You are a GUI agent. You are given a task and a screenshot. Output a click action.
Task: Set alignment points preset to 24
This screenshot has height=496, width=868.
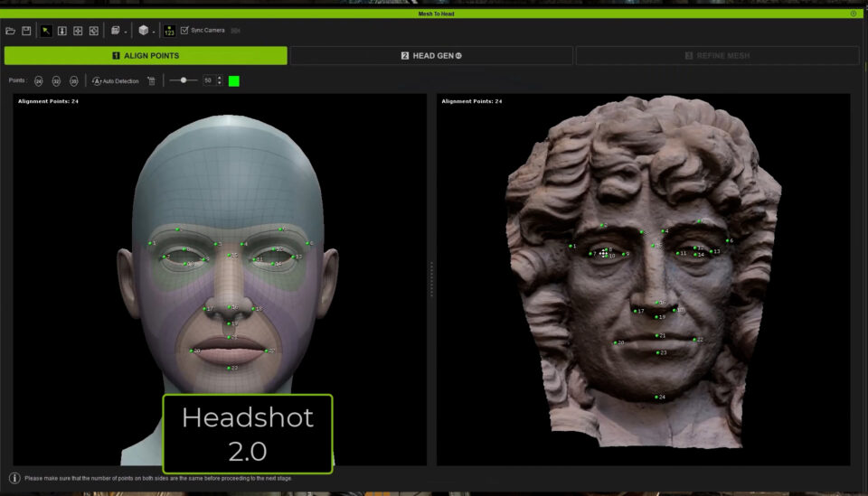tap(39, 81)
